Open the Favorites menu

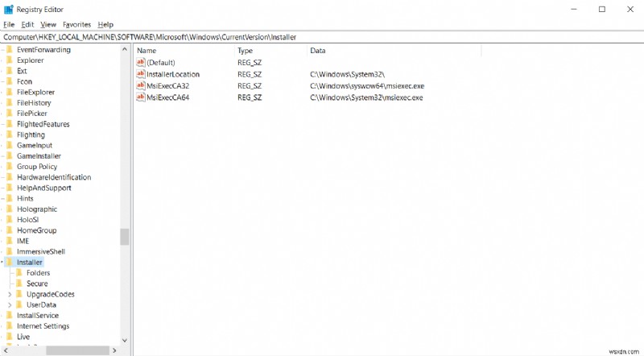click(76, 25)
